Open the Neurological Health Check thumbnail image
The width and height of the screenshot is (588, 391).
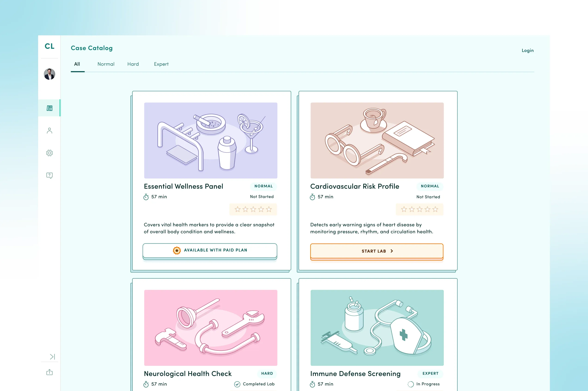211,327
